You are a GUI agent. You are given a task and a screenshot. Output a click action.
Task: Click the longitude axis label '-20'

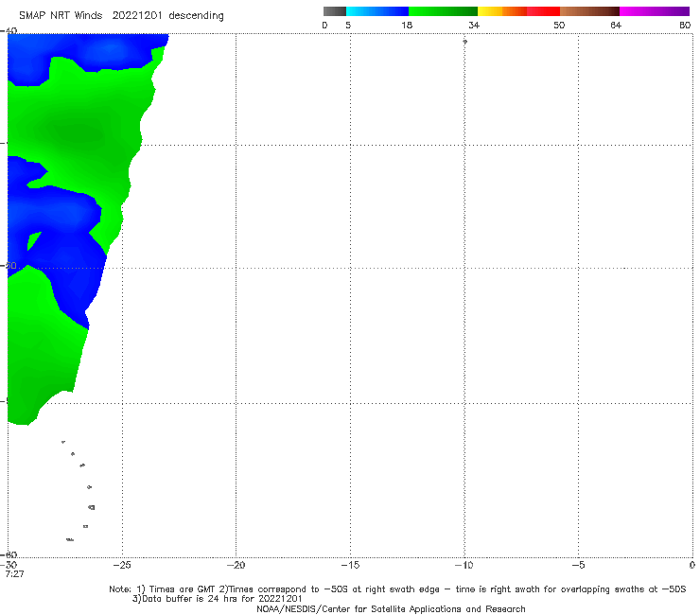point(236,565)
